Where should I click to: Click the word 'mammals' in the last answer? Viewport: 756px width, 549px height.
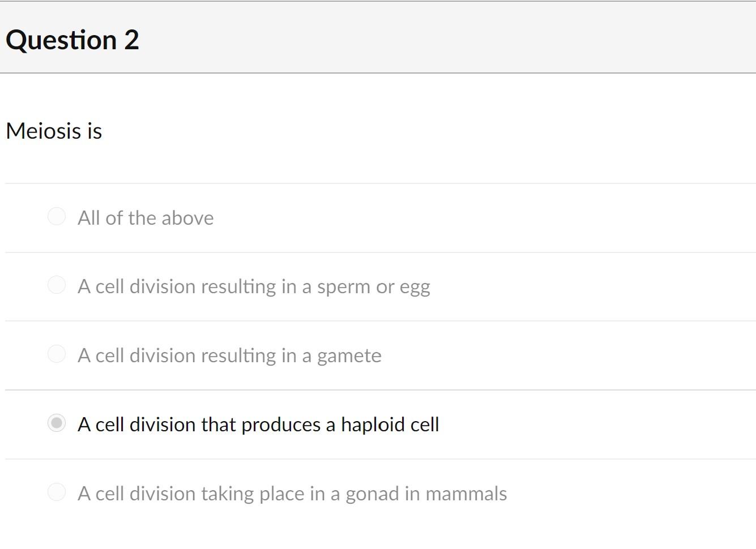point(466,494)
